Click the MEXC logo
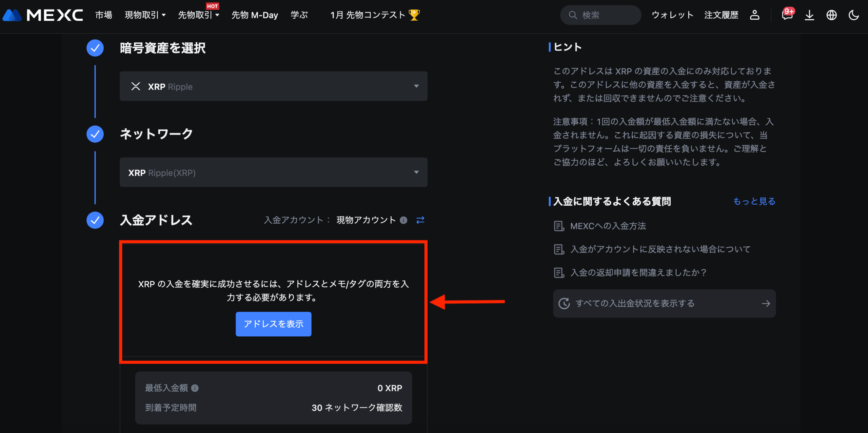Screen dimensions: 868x433 [43, 15]
